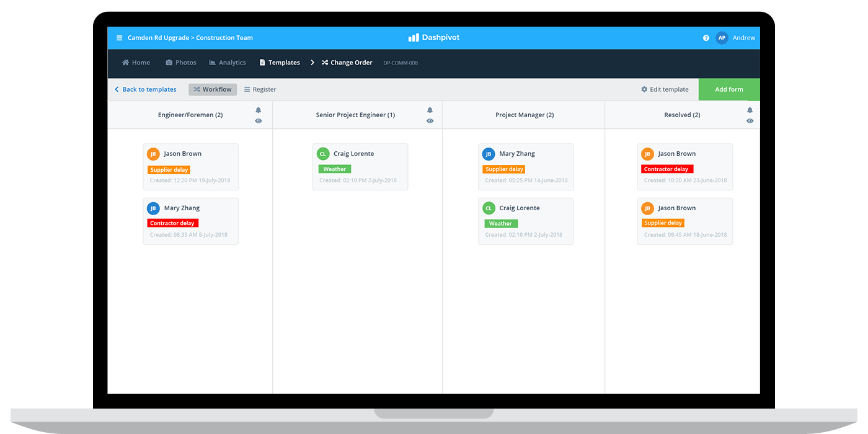Viewport: 868px width, 434px height.
Task: Click Supplier delay tag on 19-July-2018 card
Action: tap(169, 169)
